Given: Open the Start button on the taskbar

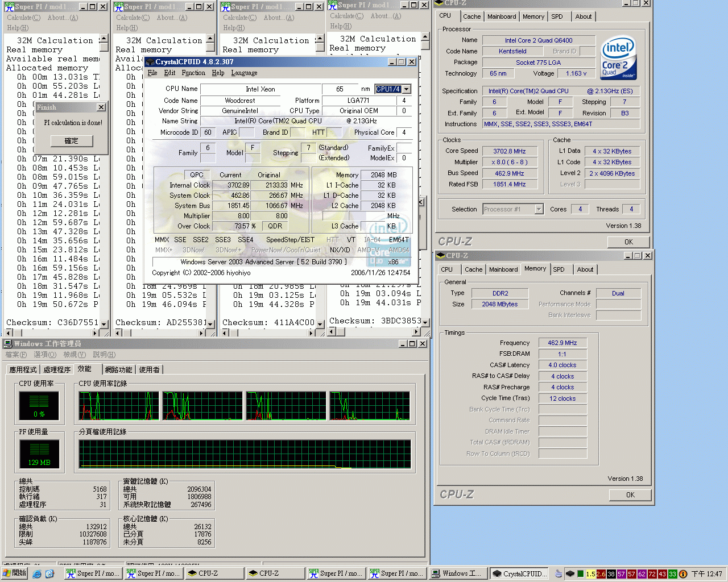Looking at the screenshot, I should click(14, 573).
